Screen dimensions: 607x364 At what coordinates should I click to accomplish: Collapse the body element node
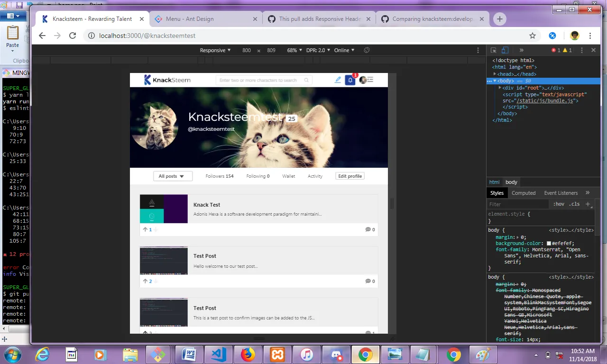coord(495,81)
